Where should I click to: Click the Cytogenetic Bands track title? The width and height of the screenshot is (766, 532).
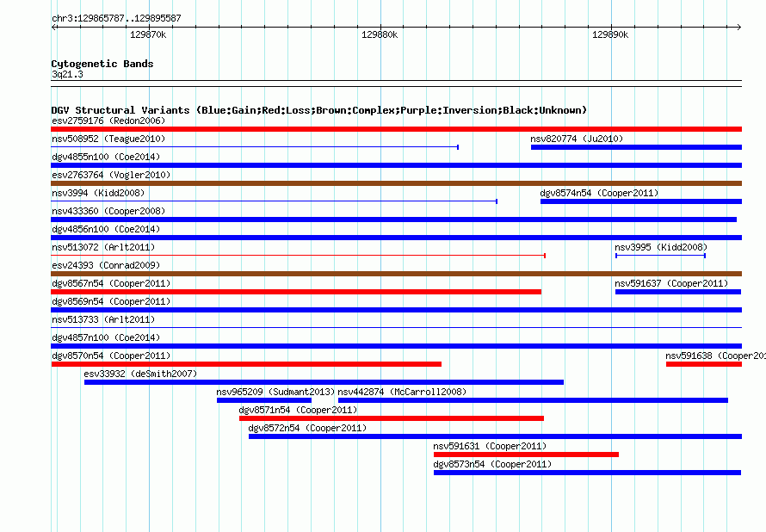(x=102, y=64)
